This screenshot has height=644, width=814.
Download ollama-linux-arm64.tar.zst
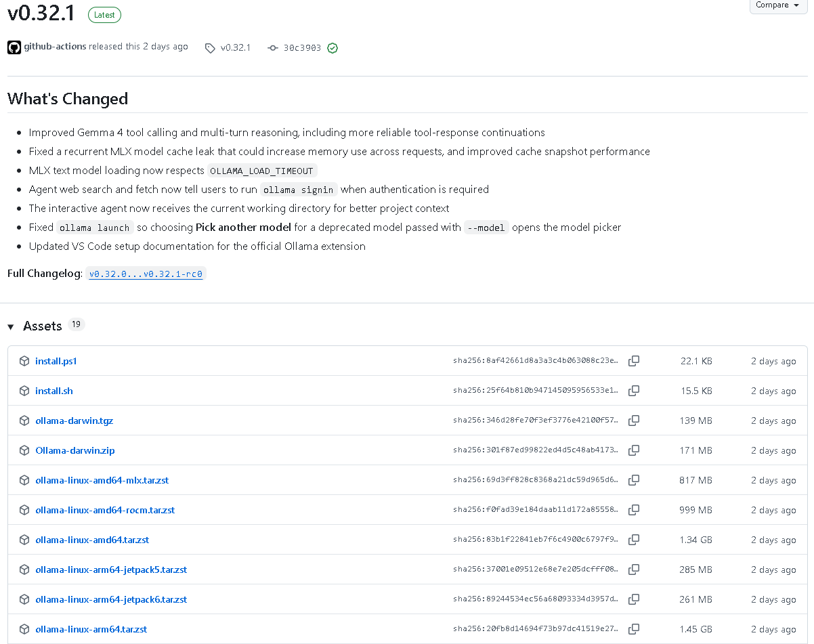(x=91, y=629)
